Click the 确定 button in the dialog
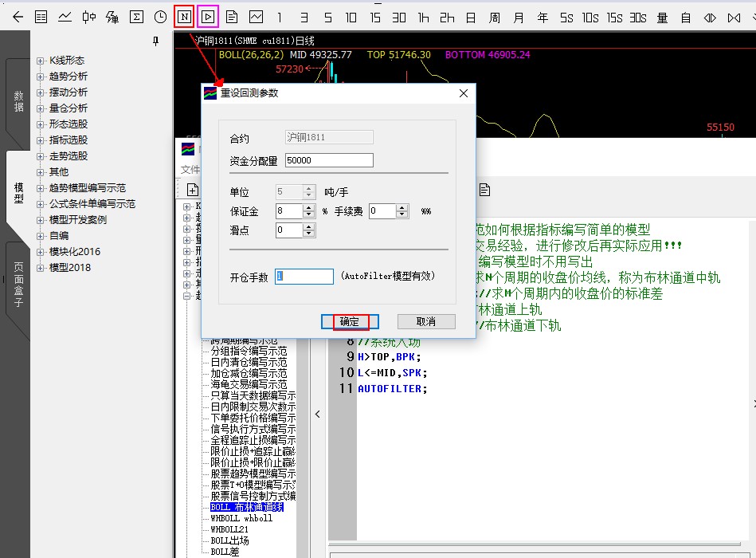The image size is (756, 558). click(x=350, y=321)
